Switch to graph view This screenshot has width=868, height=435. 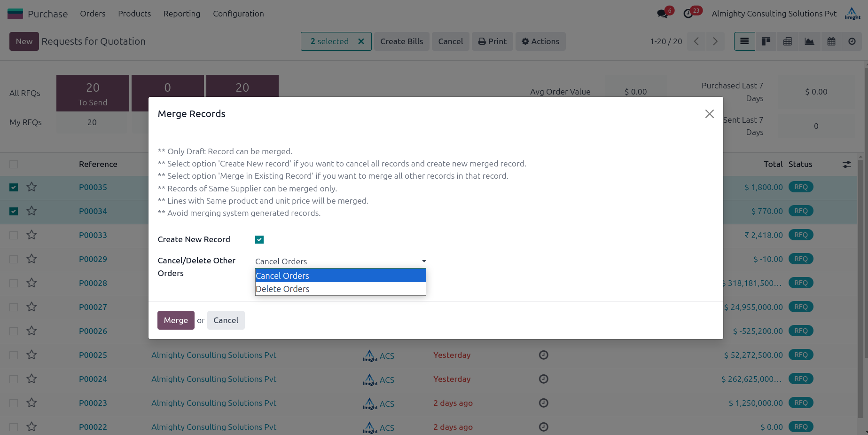[x=809, y=41]
